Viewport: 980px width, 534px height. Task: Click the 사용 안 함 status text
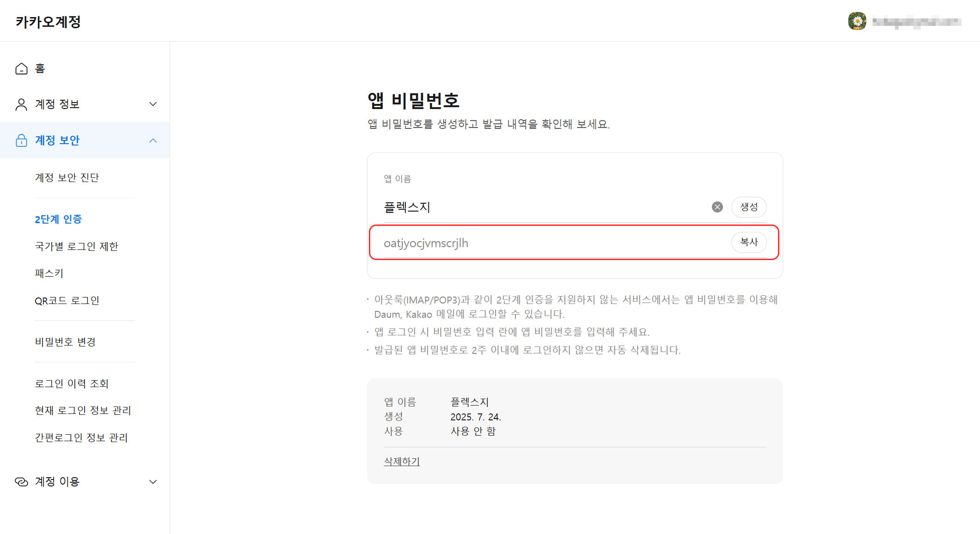(x=473, y=431)
